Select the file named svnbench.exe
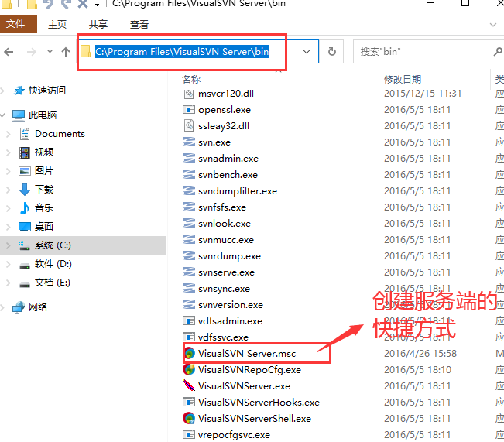This screenshot has width=504, height=442. pyautogui.click(x=228, y=175)
